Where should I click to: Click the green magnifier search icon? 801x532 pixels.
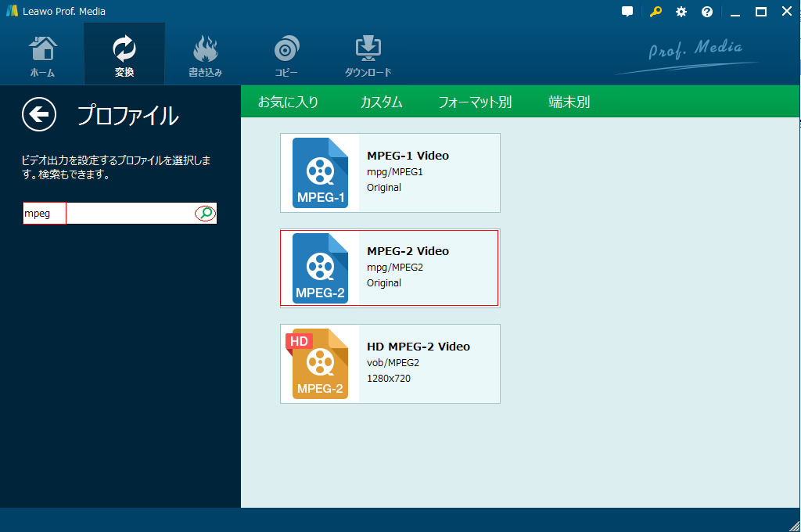(x=205, y=213)
